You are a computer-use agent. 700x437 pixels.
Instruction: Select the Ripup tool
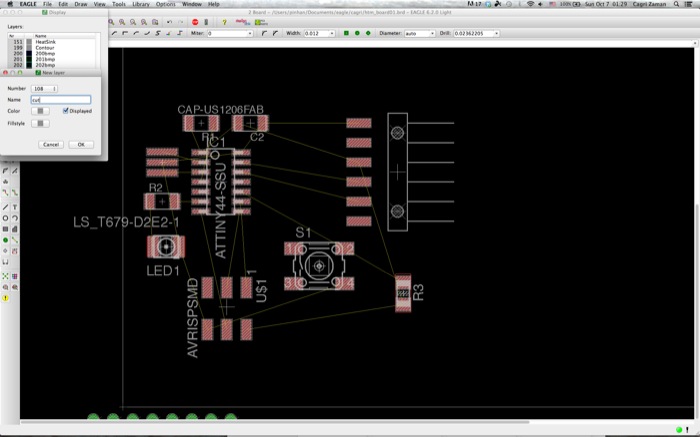pos(15,192)
